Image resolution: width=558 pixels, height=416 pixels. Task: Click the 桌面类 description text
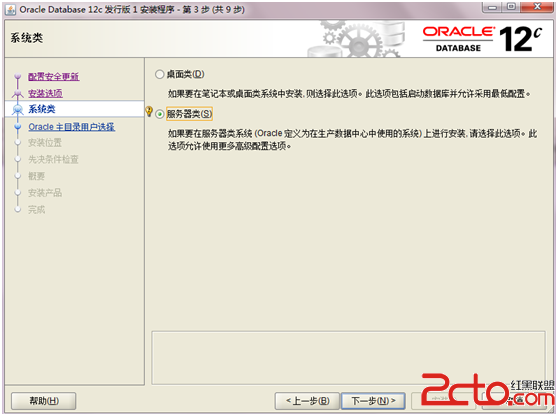pyautogui.click(x=349, y=94)
